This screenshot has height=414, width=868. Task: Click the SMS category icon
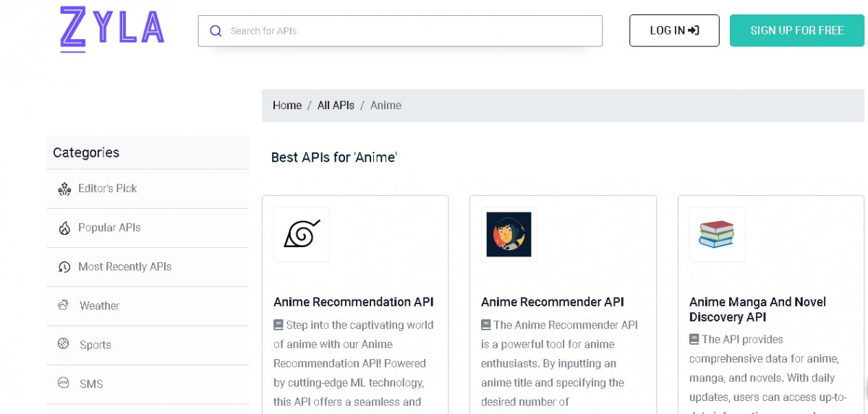click(x=64, y=383)
